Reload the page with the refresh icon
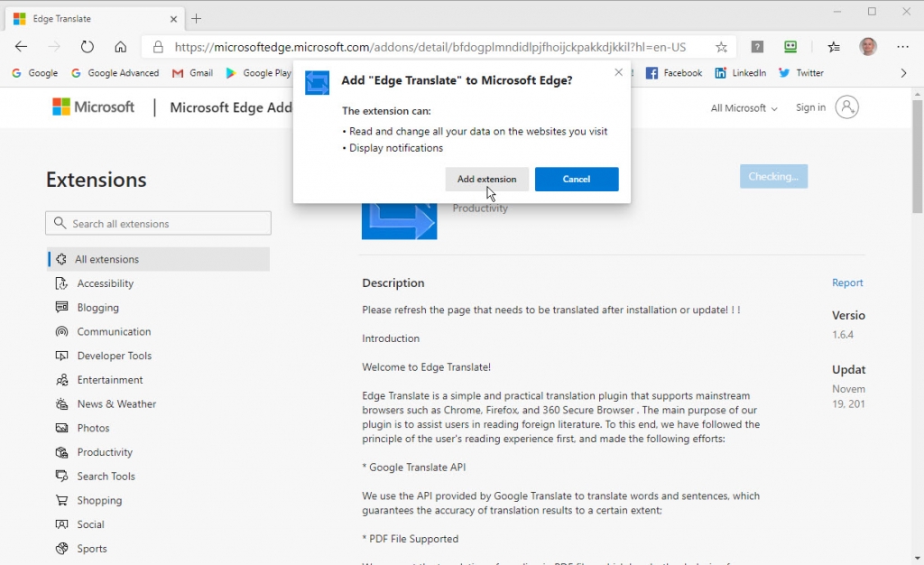This screenshot has width=924, height=565. pos(87,46)
